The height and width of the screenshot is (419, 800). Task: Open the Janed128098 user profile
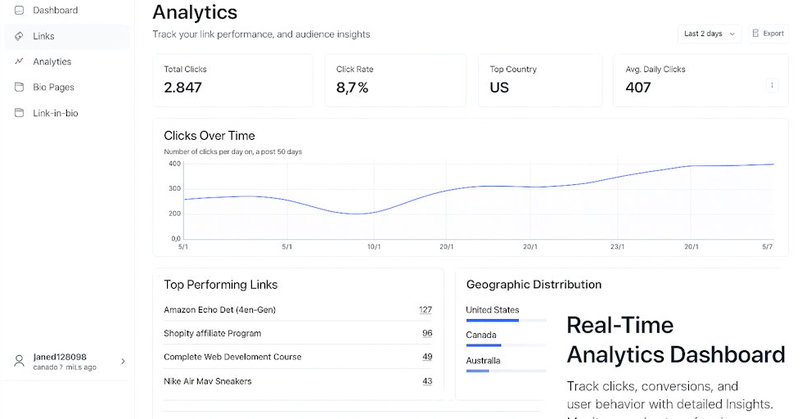pos(67,361)
